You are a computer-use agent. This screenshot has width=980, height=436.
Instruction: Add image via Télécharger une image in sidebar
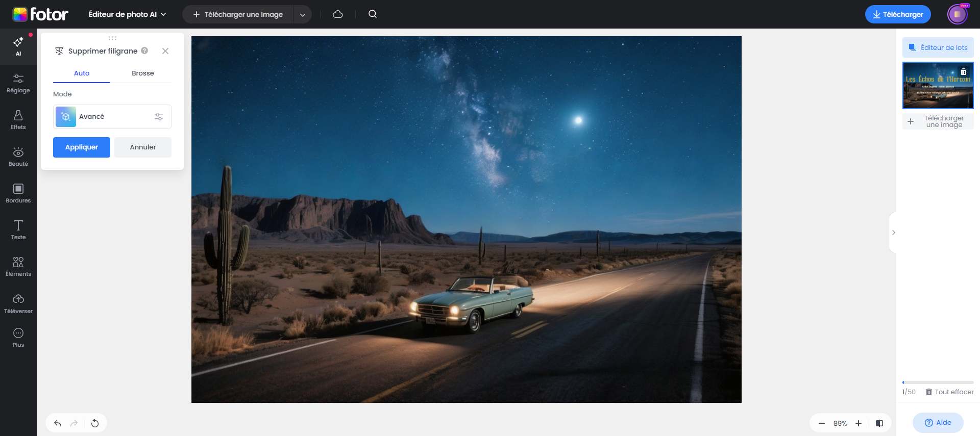(938, 121)
